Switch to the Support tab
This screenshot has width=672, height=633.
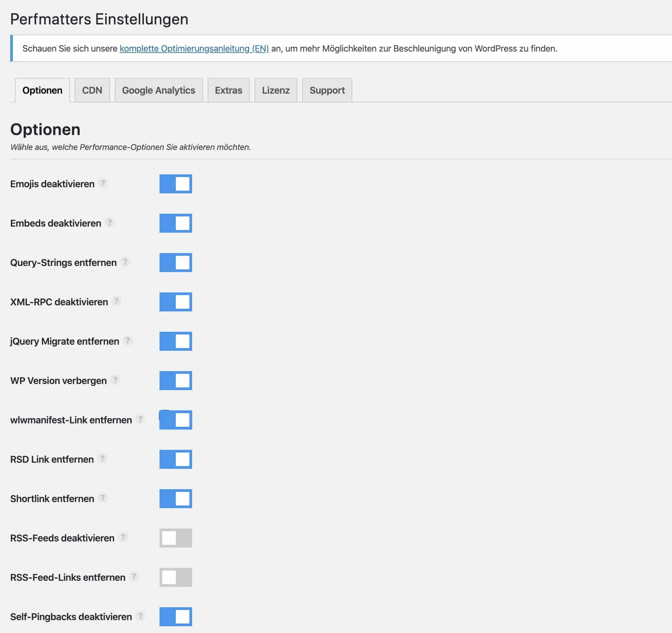[x=327, y=90]
